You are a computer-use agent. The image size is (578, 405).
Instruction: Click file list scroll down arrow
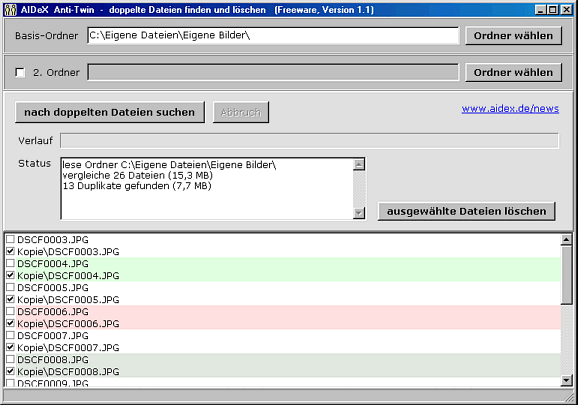[566, 380]
